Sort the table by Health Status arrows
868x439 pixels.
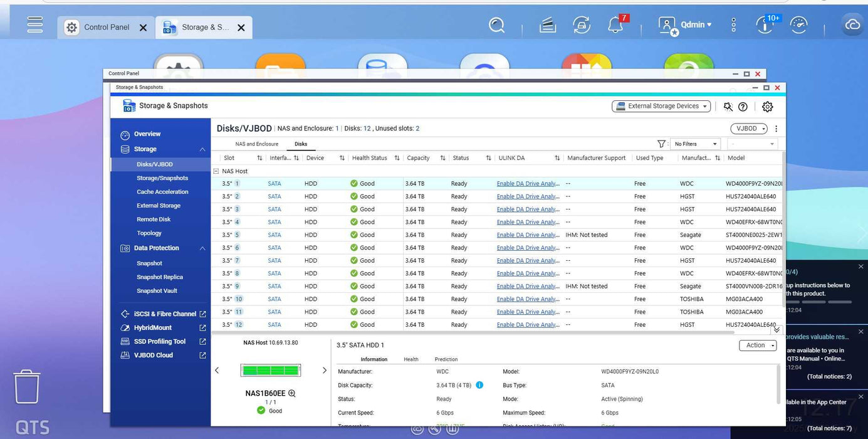pyautogui.click(x=397, y=158)
